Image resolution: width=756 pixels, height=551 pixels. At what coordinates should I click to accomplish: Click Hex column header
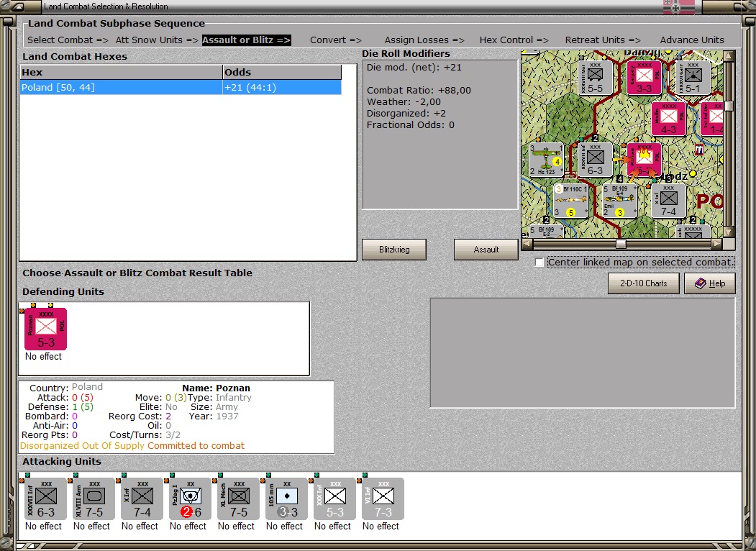point(121,73)
